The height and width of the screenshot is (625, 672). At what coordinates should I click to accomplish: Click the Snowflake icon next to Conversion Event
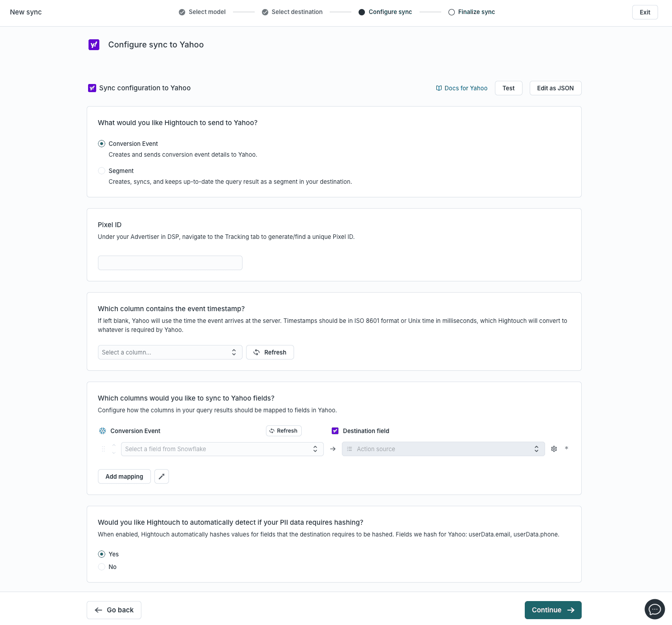coord(102,431)
